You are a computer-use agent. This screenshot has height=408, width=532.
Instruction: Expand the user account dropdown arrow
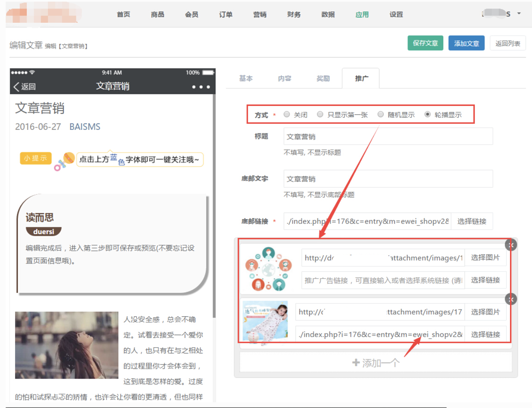pyautogui.click(x=519, y=13)
